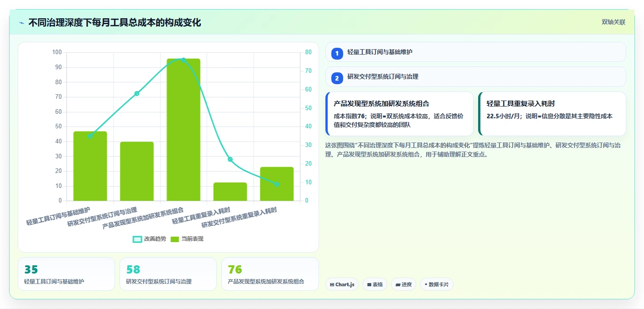This screenshot has width=644, height=309.
Task: Click the number 2 badge in the list
Action: tap(337, 78)
